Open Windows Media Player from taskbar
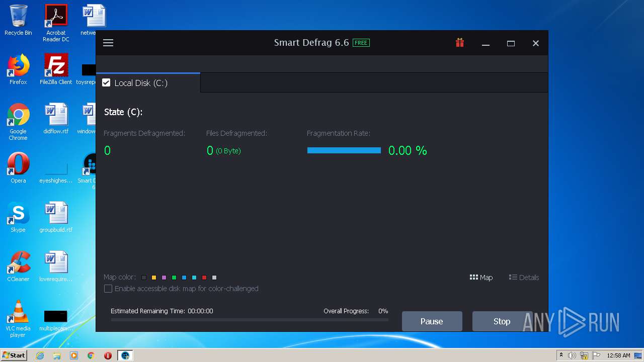 [x=74, y=355]
